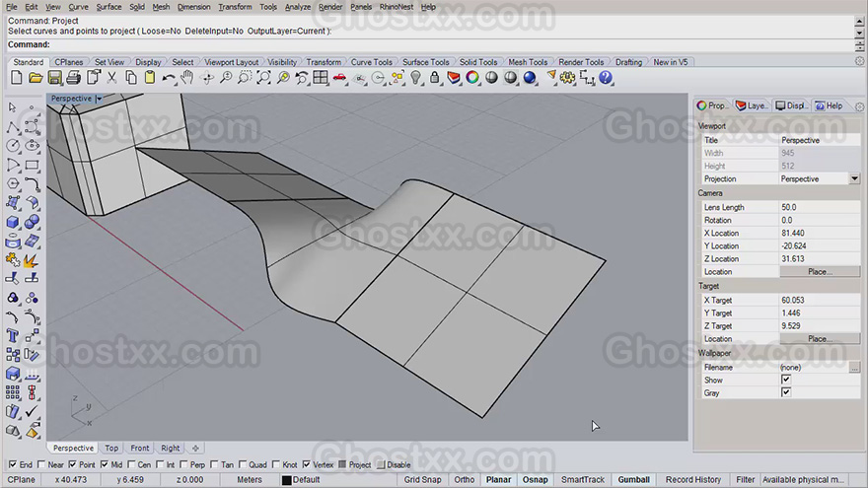Switch to the Top viewport tab
Screen dimensions: 868x488
coord(111,449)
